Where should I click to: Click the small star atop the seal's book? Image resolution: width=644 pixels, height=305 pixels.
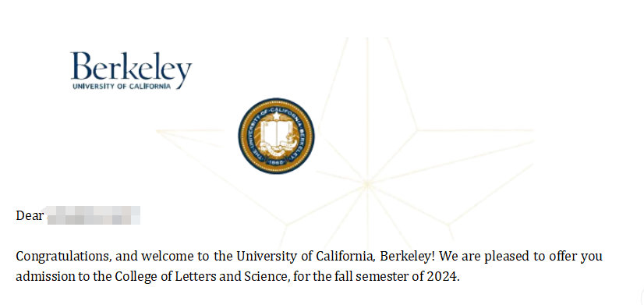[277, 116]
